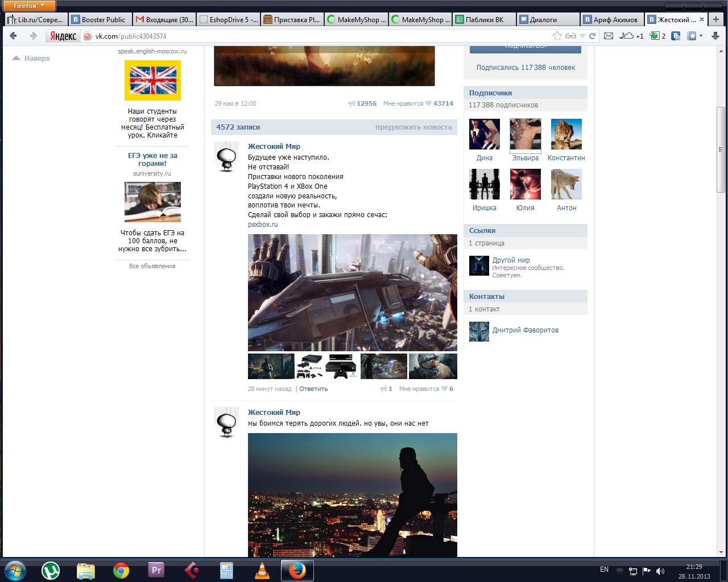Viewport: 728px width, 582px height.
Task: Switch to the Диалоги tab
Action: pyautogui.click(x=549, y=19)
